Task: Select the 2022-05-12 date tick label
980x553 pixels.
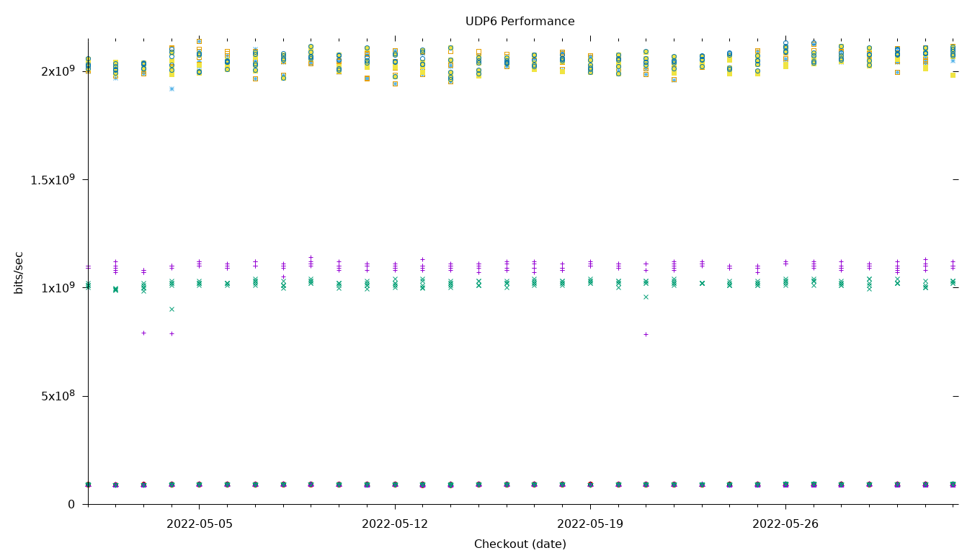Action: click(395, 524)
